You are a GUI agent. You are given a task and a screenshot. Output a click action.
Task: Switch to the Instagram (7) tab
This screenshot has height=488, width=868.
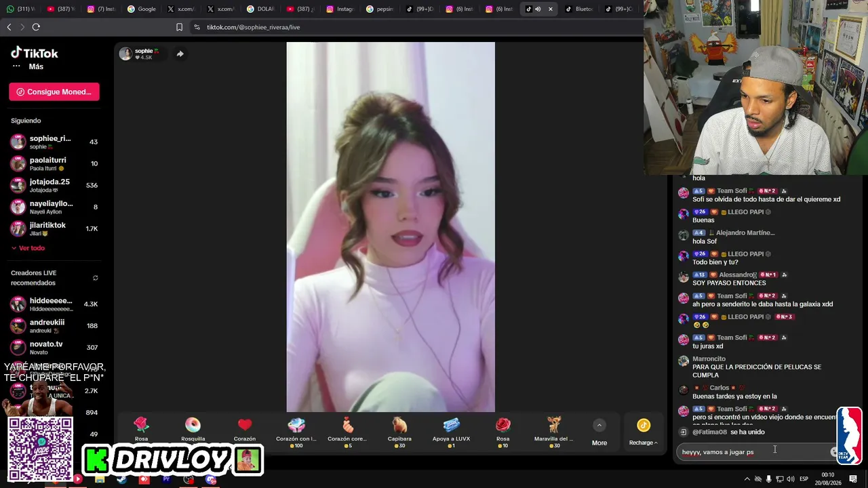click(102, 9)
